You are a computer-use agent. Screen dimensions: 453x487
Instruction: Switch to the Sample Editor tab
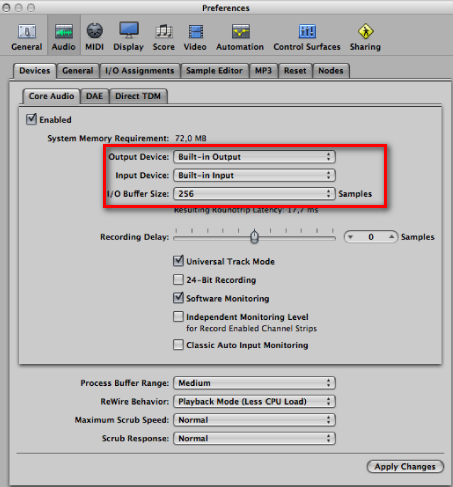[214, 71]
